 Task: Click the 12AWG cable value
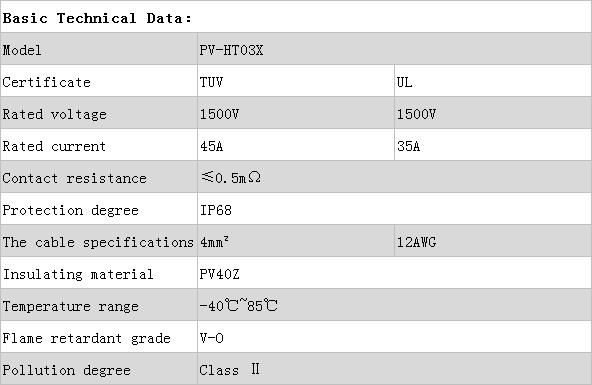416,242
